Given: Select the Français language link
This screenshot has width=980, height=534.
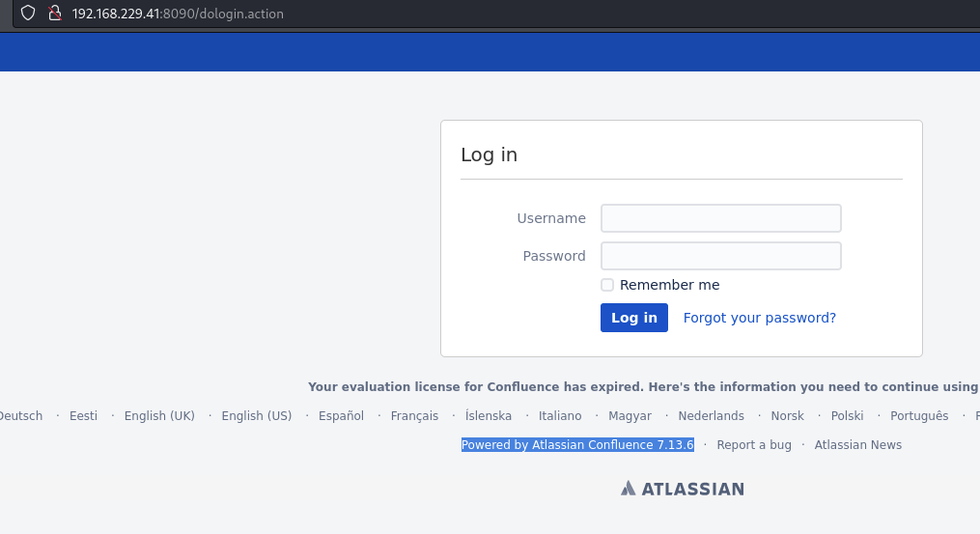Looking at the screenshot, I should tap(414, 416).
